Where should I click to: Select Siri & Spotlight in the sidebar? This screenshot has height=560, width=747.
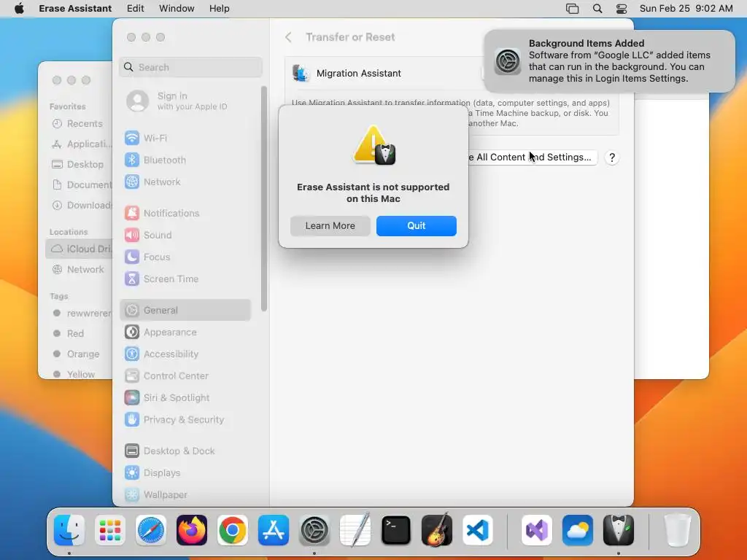click(186, 398)
